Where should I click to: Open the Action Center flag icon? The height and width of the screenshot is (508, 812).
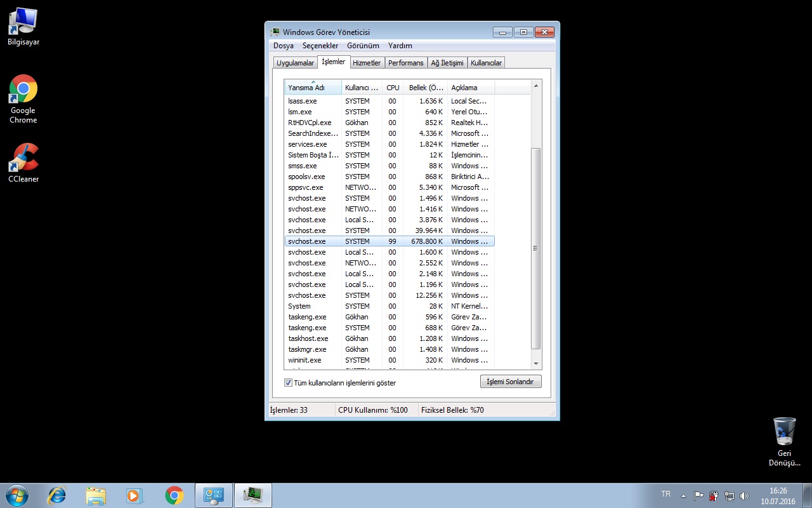click(698, 496)
